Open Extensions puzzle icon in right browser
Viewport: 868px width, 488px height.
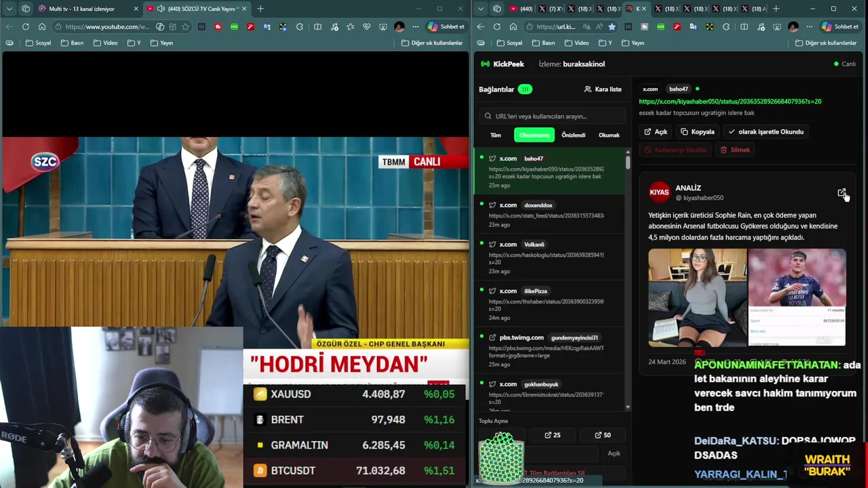pos(726,26)
